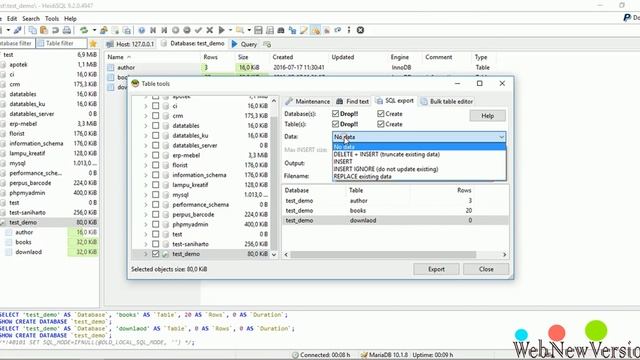Image resolution: width=640 pixels, height=360 pixels.
Task: Click the results list horizontal scrollbar
Action: click(383, 255)
